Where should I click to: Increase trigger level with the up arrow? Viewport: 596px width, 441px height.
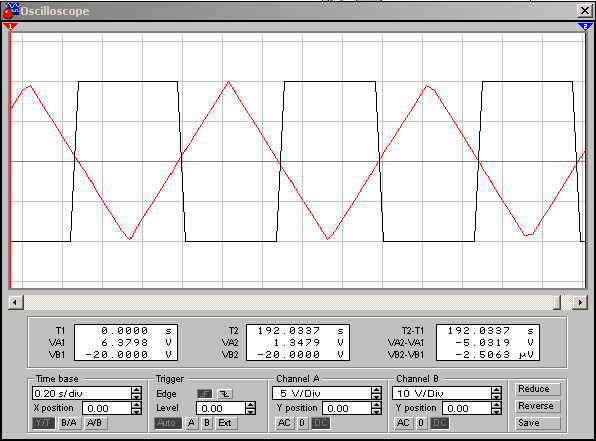coord(250,405)
